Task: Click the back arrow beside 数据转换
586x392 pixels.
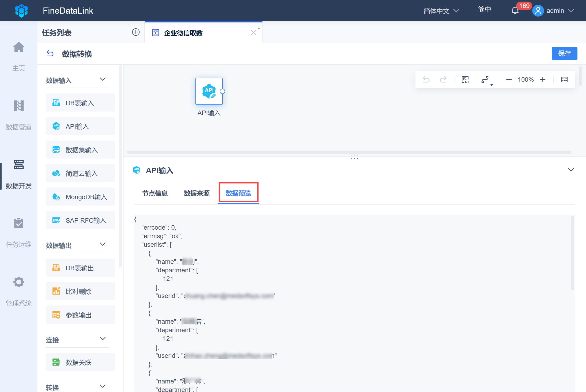Action: pos(50,54)
